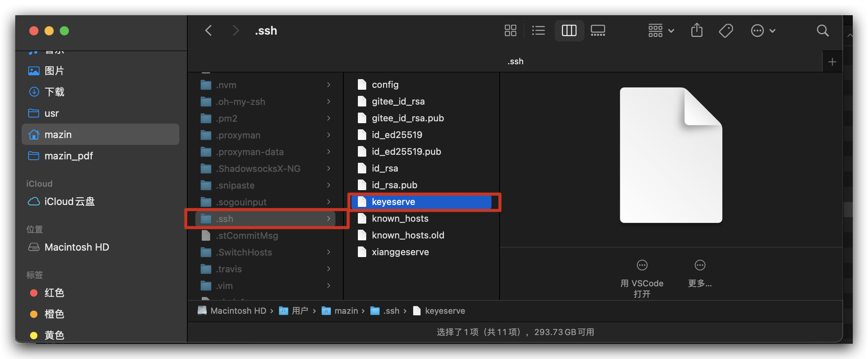The image size is (868, 359).
Task: Click the search magnifier icon
Action: (823, 30)
